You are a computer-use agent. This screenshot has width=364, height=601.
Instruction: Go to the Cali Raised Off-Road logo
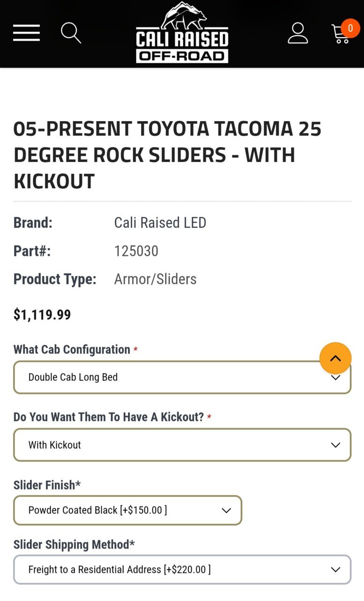[x=182, y=32]
